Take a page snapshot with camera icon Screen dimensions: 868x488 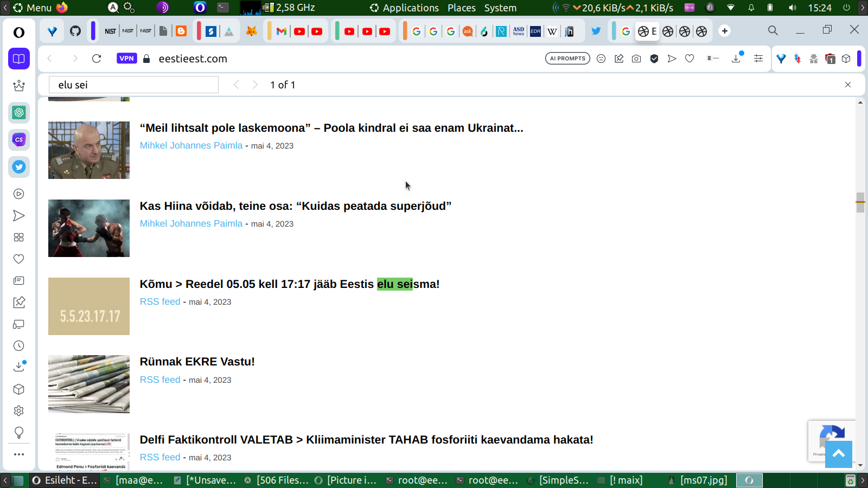(636, 59)
